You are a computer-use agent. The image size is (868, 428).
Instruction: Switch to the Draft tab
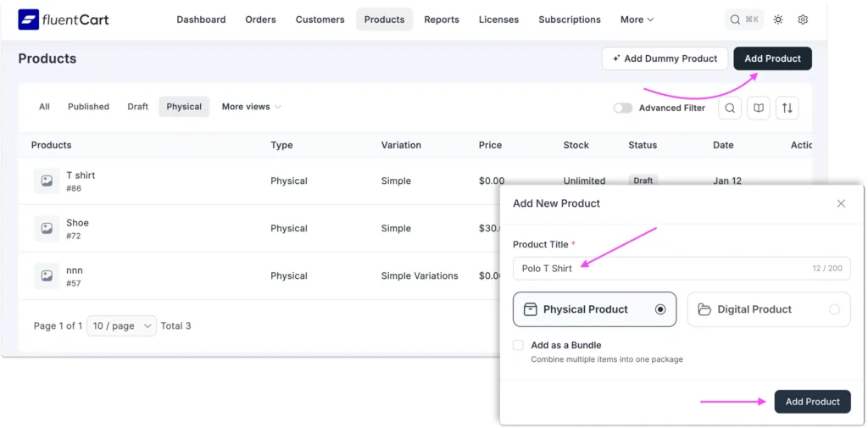tap(138, 106)
